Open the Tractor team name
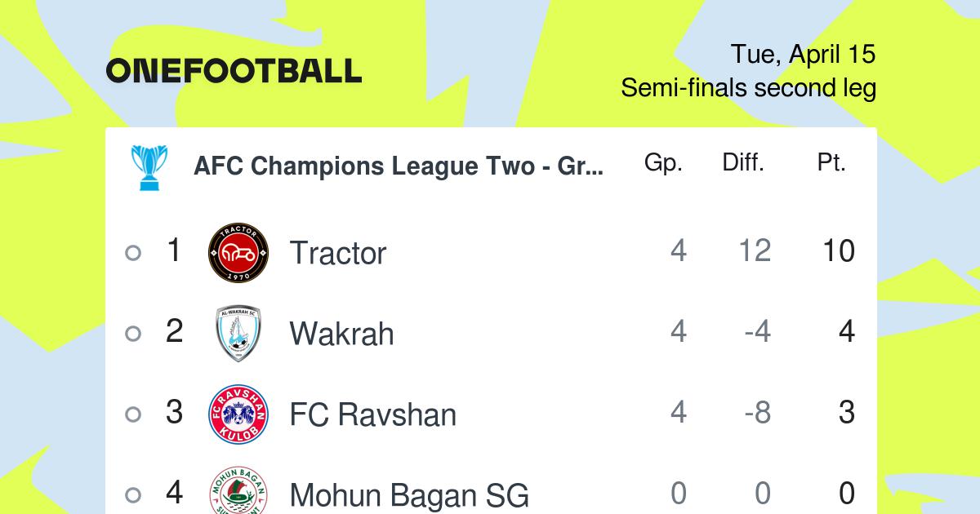Screen dimensions: 980x514 click(337, 253)
